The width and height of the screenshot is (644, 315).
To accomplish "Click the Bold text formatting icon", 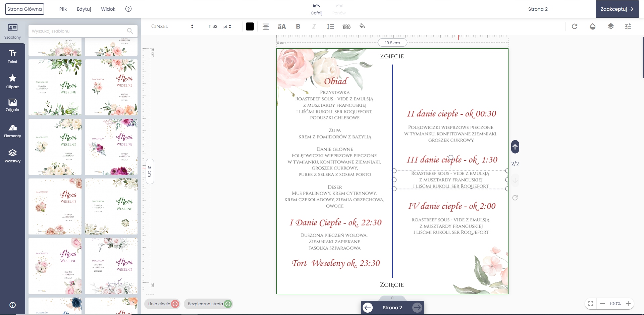I will click(298, 27).
